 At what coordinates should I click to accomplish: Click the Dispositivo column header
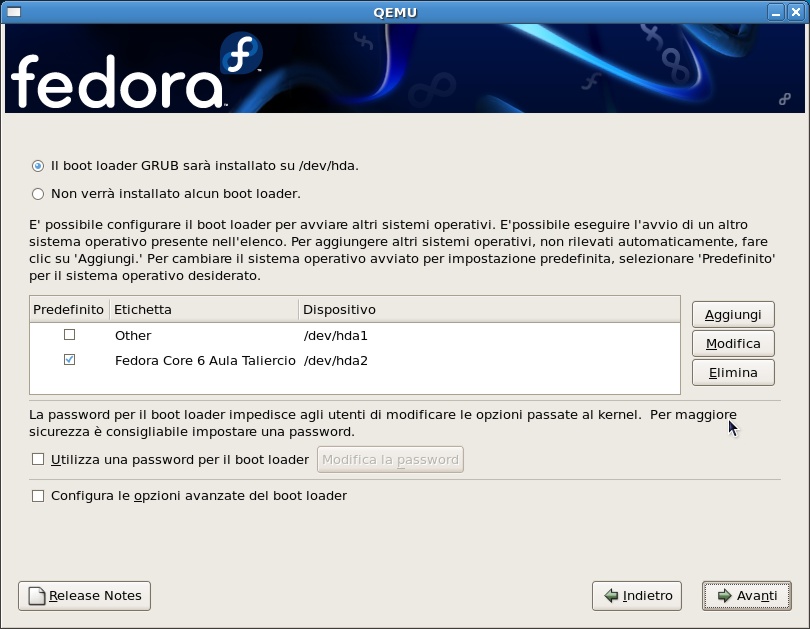pos(489,310)
